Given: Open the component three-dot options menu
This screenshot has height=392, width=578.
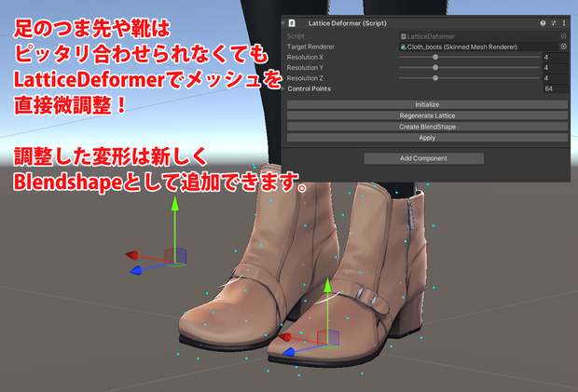Looking at the screenshot, I should tap(564, 23).
